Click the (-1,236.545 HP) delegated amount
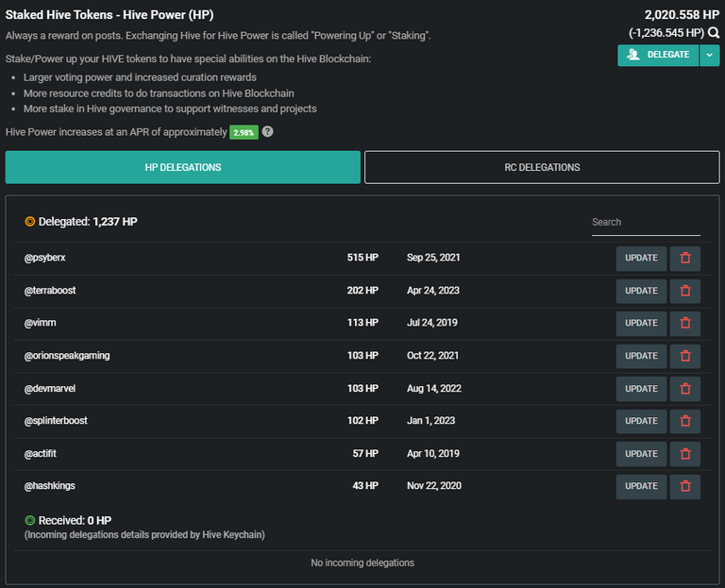The width and height of the screenshot is (725, 588). point(666,33)
